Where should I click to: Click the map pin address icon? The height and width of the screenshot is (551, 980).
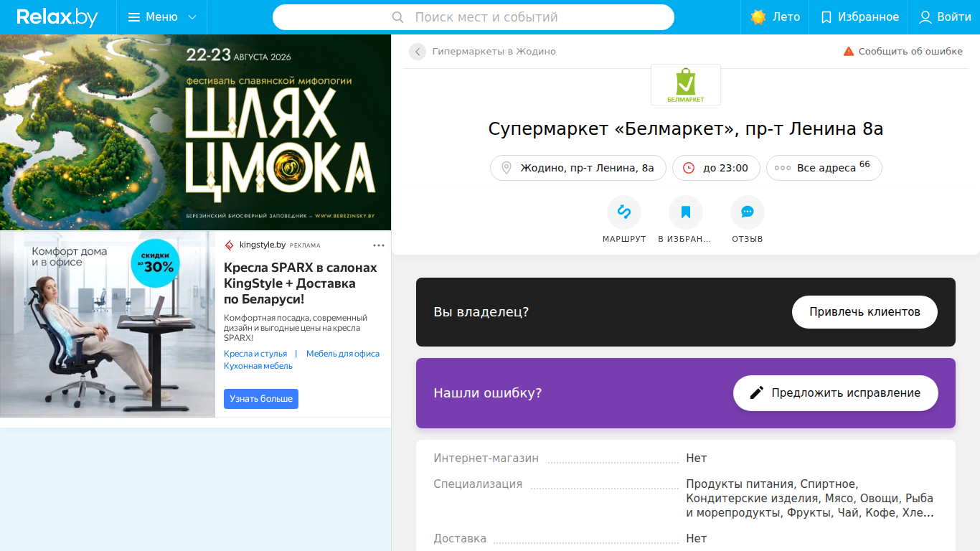507,168
